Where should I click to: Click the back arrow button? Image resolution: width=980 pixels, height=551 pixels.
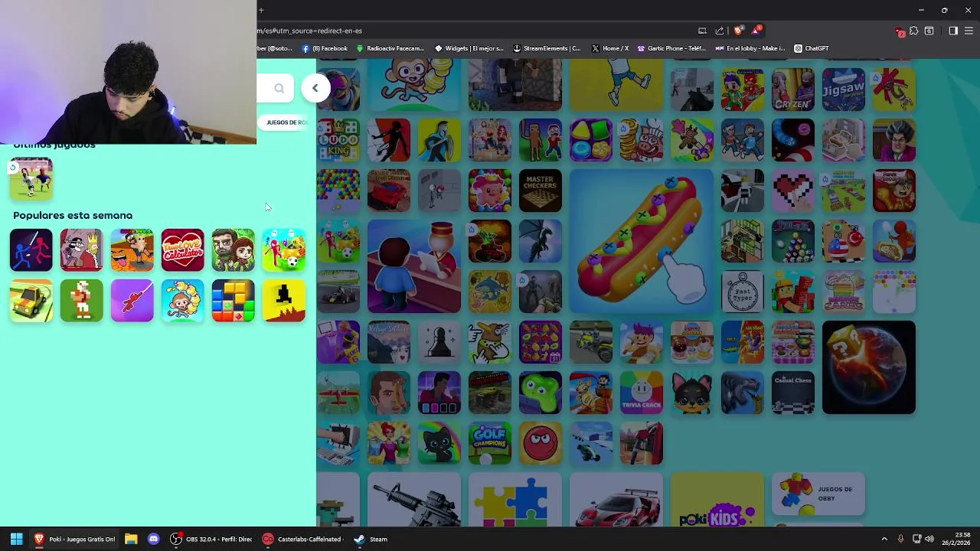[x=315, y=88]
